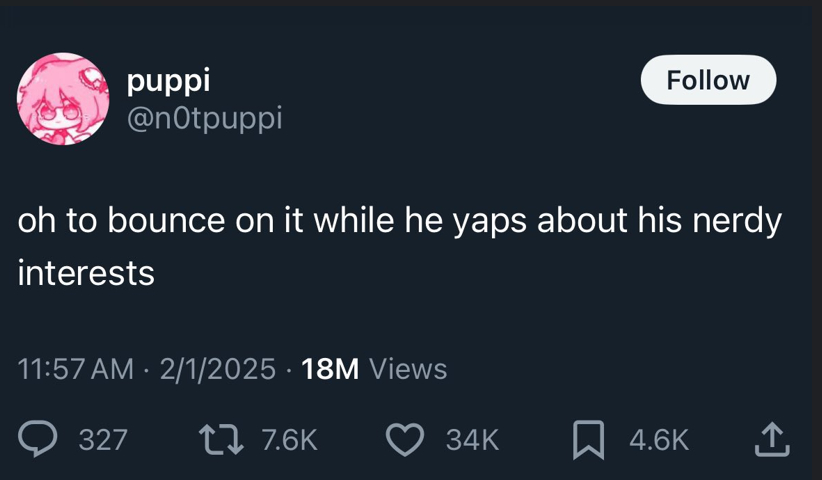Screen dimensions: 822x480
Task: Open the pink anime profile avatar
Action: [62, 99]
